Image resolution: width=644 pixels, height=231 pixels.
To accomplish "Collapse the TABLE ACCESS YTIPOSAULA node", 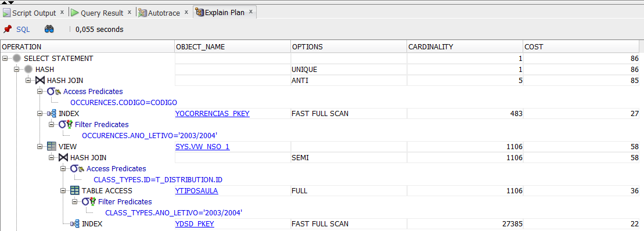I will [x=63, y=191].
